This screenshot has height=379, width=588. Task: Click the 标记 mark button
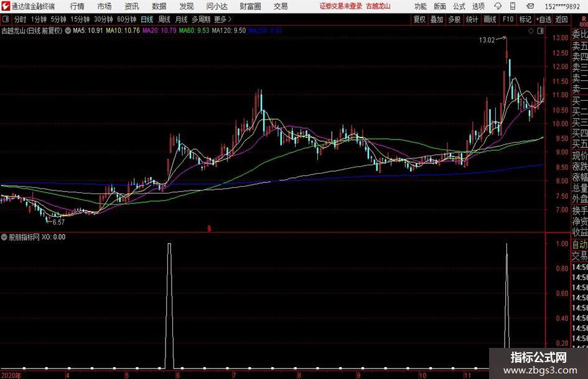[525, 19]
